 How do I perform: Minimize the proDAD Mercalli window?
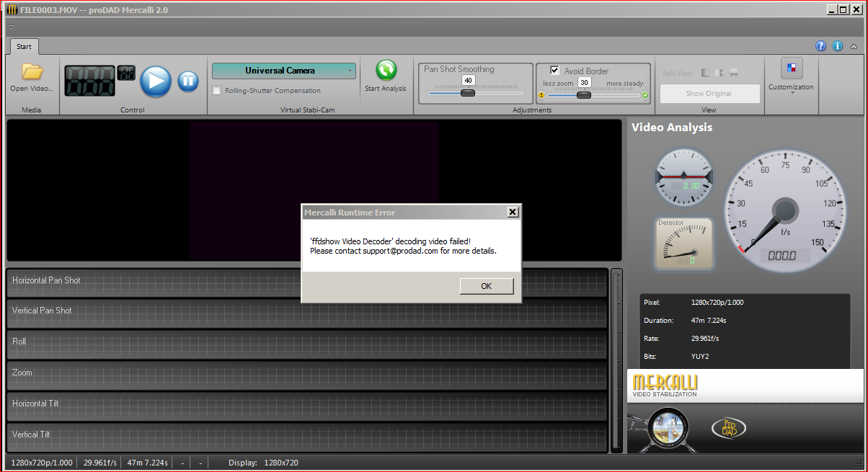[831, 10]
